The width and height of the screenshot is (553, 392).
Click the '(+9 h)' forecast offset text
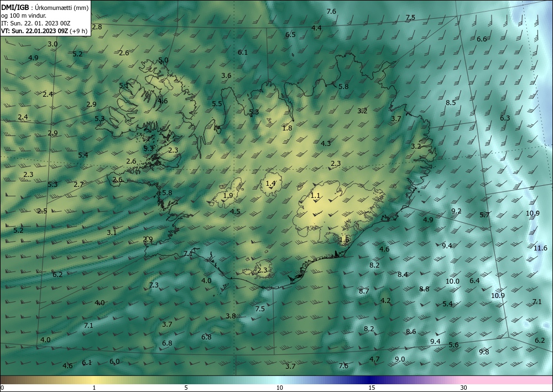click(x=79, y=31)
